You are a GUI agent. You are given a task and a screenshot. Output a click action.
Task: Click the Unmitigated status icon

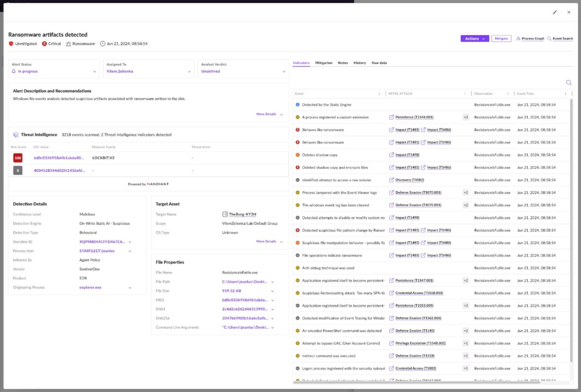coord(11,43)
